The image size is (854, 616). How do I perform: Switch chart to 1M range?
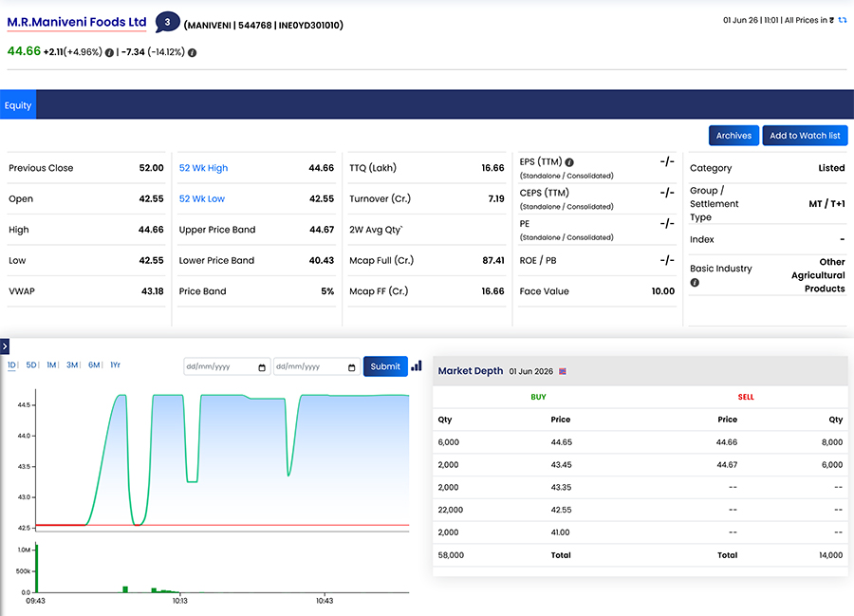point(51,364)
